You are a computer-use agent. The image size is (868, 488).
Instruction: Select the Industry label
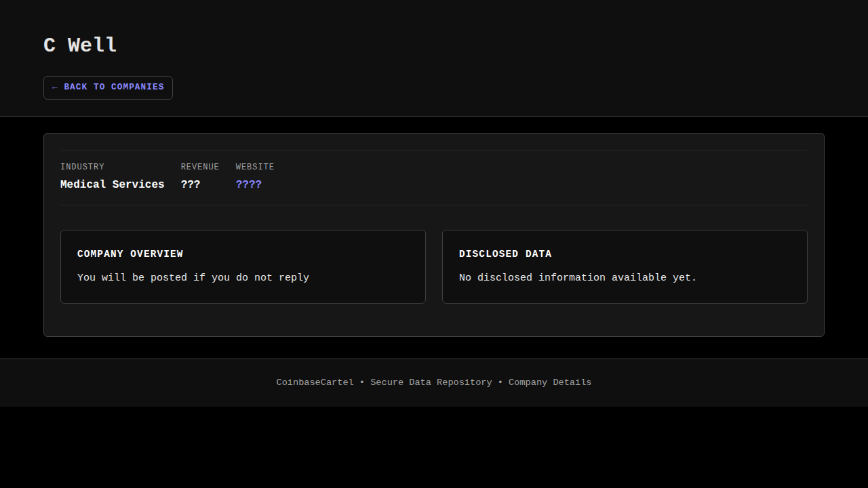coord(82,167)
